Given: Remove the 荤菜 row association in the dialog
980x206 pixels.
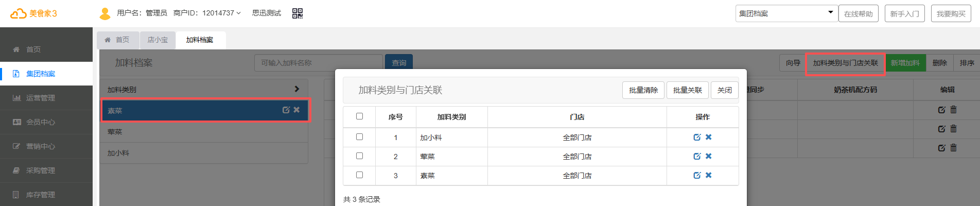Looking at the screenshot, I should [x=709, y=156].
